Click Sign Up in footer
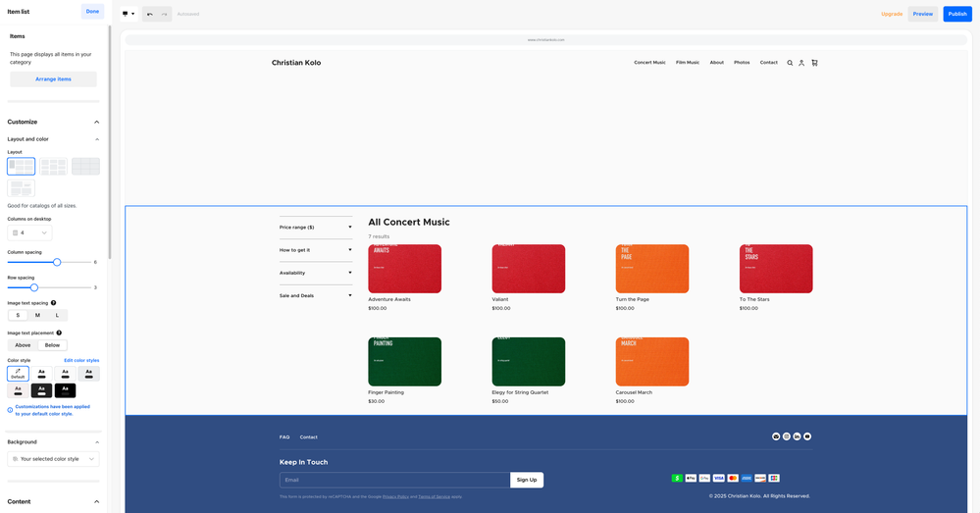The image size is (980, 513). tap(527, 480)
